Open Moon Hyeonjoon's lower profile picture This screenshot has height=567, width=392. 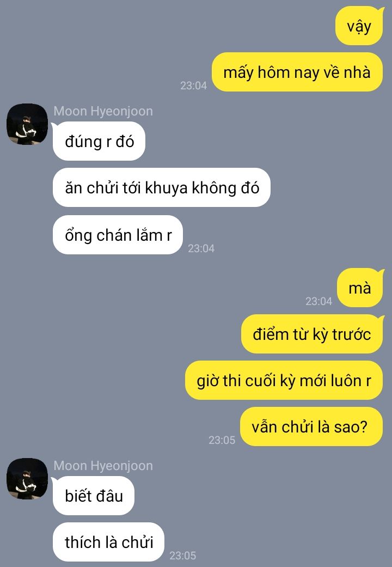(27, 478)
